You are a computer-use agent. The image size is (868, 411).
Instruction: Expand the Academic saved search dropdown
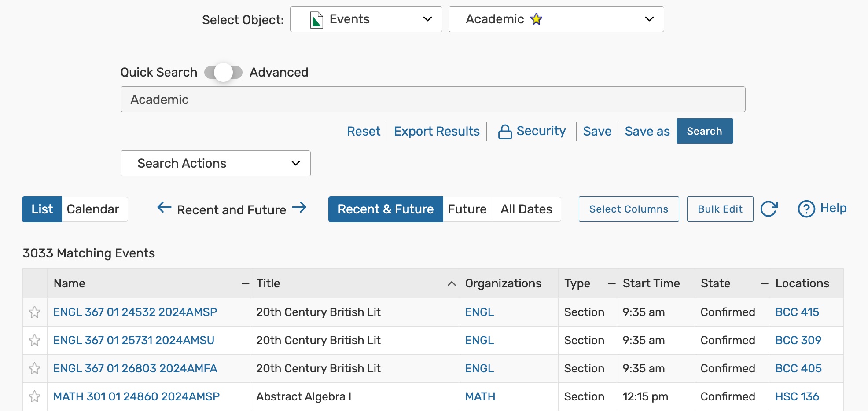tap(556, 19)
